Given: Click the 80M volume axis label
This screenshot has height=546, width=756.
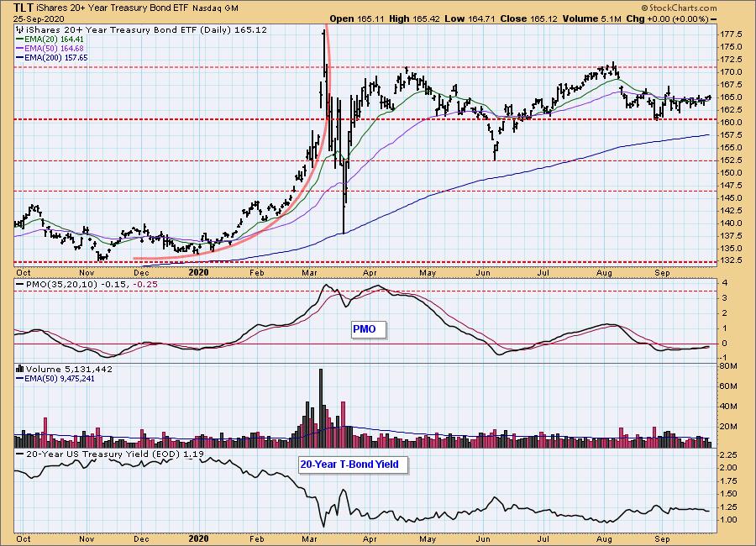Looking at the screenshot, I should pyautogui.click(x=728, y=366).
